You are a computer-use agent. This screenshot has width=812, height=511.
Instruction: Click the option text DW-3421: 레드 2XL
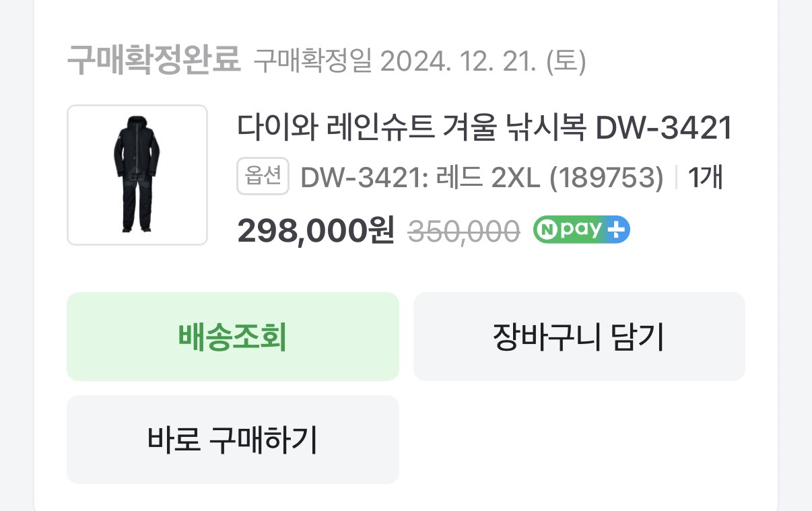[x=421, y=178]
